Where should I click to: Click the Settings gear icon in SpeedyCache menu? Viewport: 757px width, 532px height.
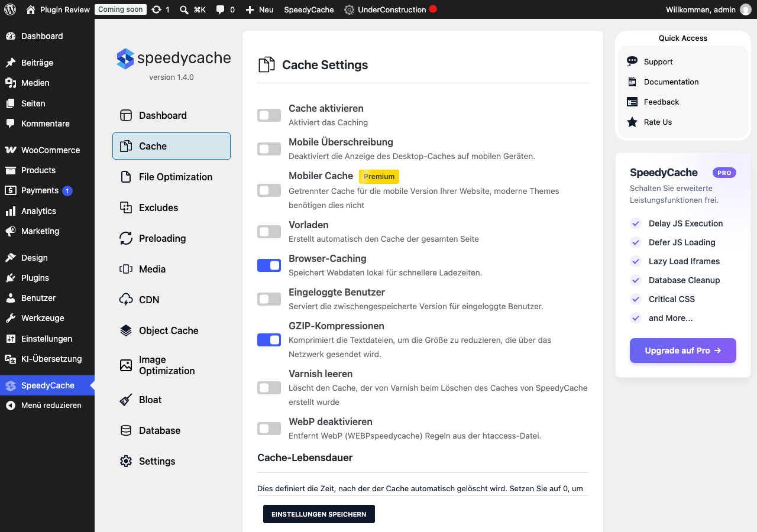[126, 461]
